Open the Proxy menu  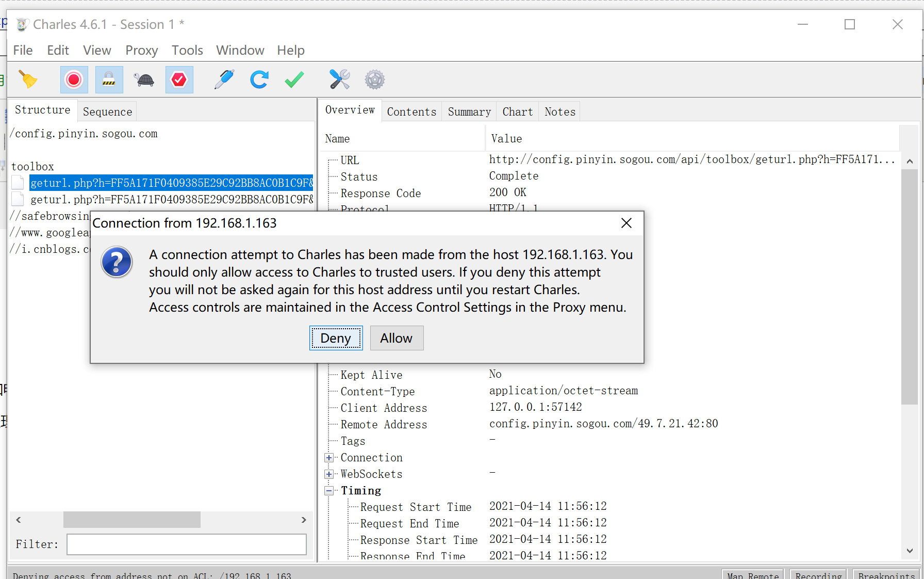141,50
